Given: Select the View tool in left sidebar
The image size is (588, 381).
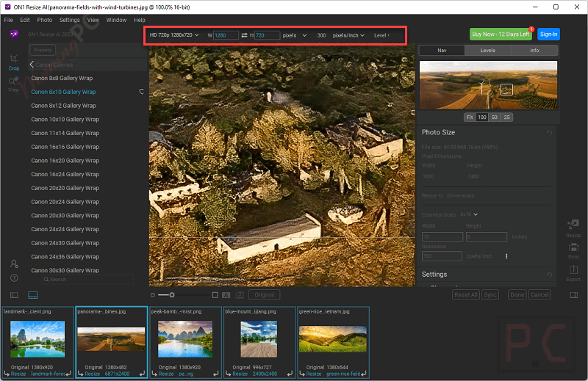Looking at the screenshot, I should click(13, 84).
